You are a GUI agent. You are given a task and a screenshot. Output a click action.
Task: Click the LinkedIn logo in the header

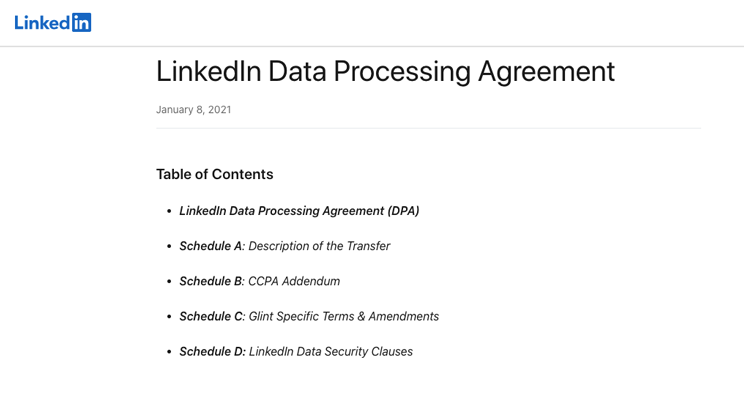tap(53, 22)
